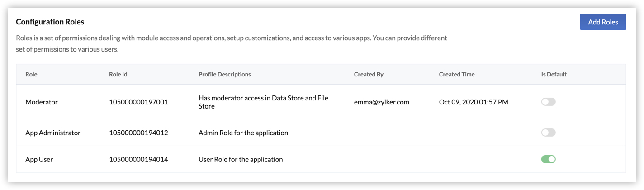The height and width of the screenshot is (190, 644).
Task: Enable default toggle for Moderator role
Action: 548,102
